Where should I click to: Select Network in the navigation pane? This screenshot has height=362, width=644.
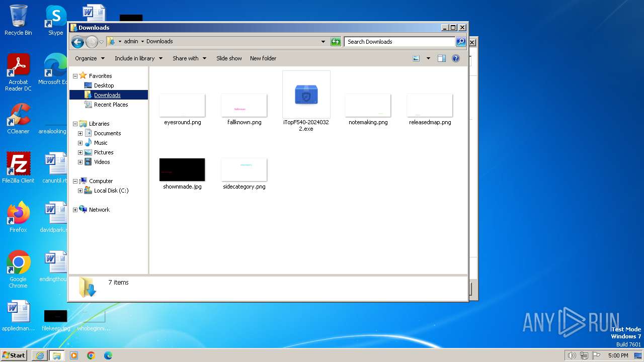click(99, 210)
